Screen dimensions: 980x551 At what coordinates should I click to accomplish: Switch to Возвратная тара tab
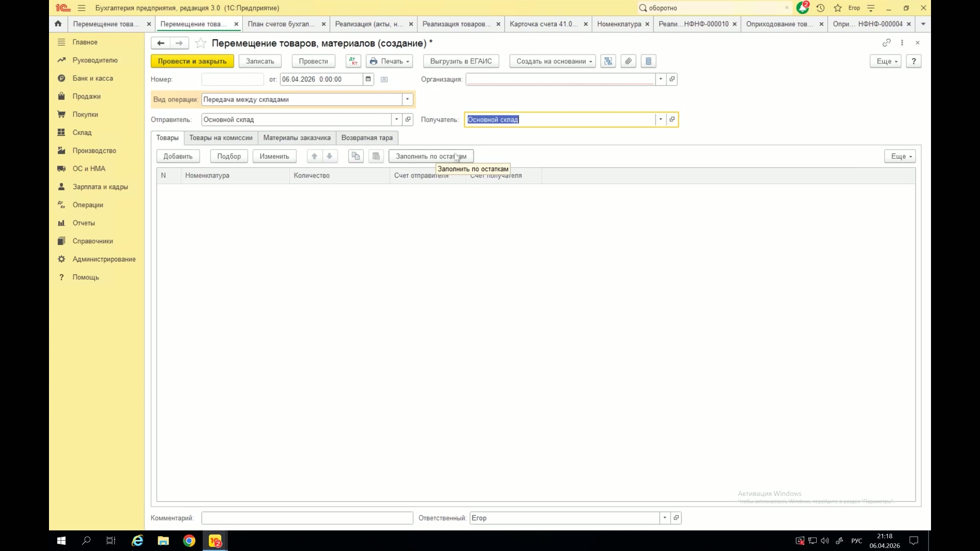(x=367, y=138)
